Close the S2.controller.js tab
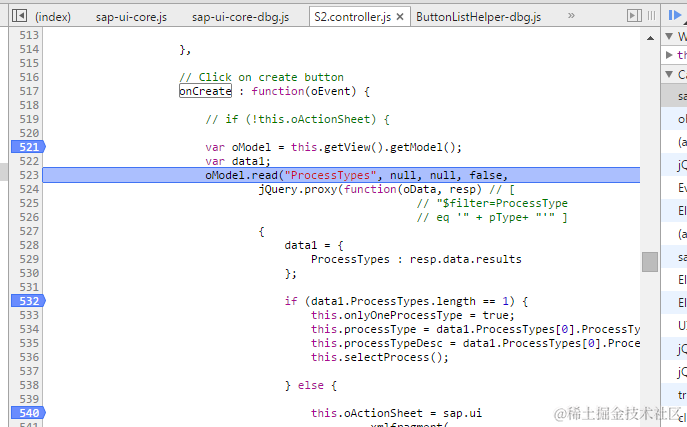 click(400, 17)
